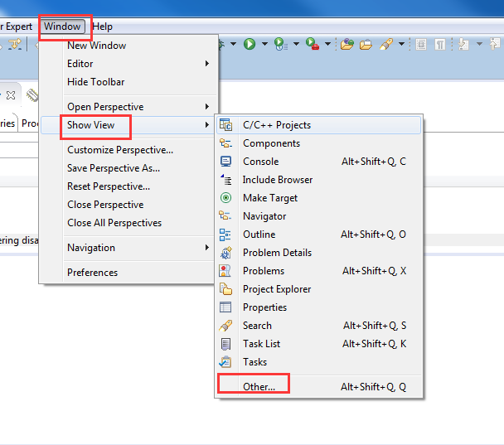Click the Outline view icon
504x445 pixels.
click(225, 235)
